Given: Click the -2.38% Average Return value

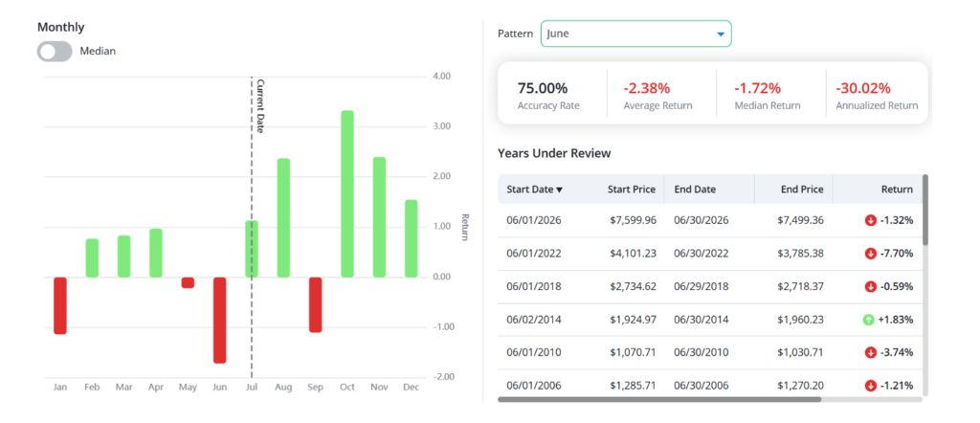Looking at the screenshot, I should tap(648, 89).
